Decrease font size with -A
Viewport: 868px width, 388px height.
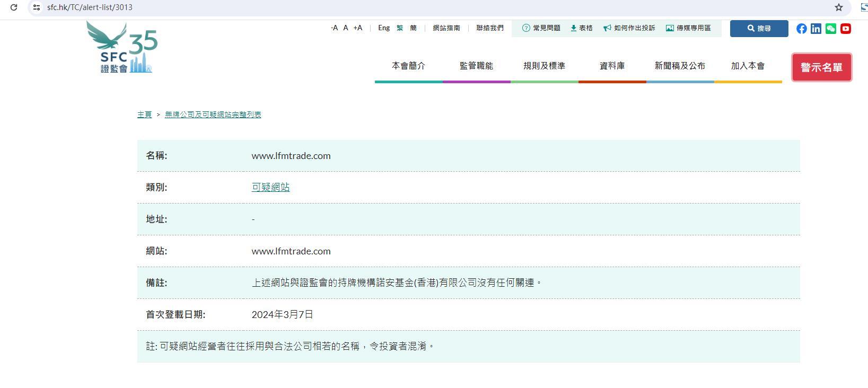334,28
